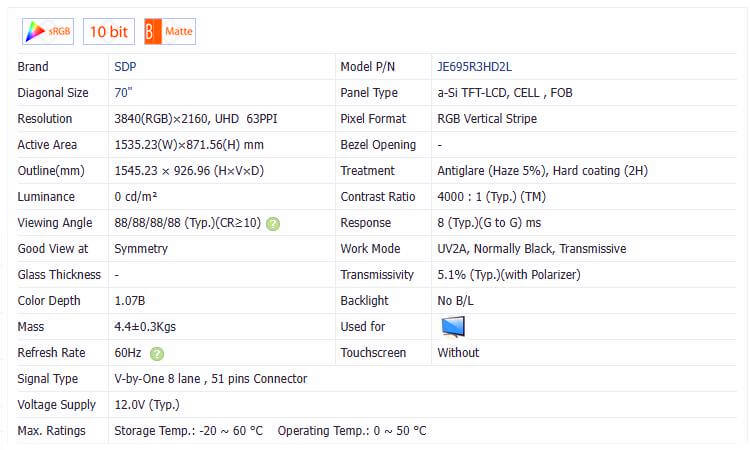
Task: Open help icon beside Viewing Angle value
Action: [x=273, y=223]
